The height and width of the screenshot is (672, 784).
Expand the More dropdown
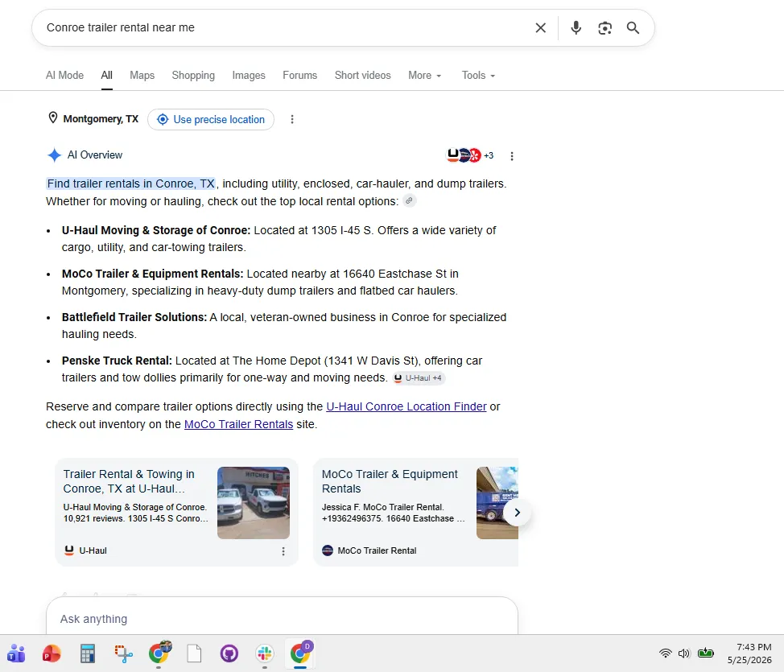point(424,76)
